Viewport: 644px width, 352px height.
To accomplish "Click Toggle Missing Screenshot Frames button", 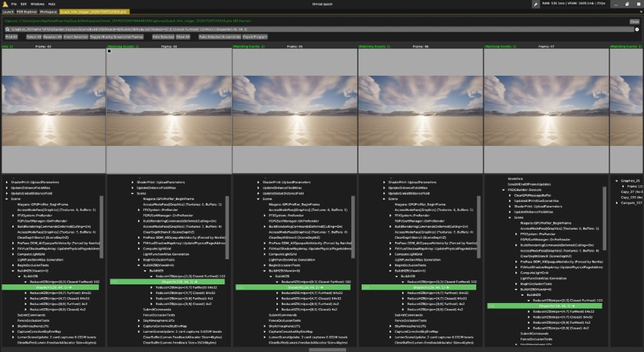I will click(x=117, y=37).
